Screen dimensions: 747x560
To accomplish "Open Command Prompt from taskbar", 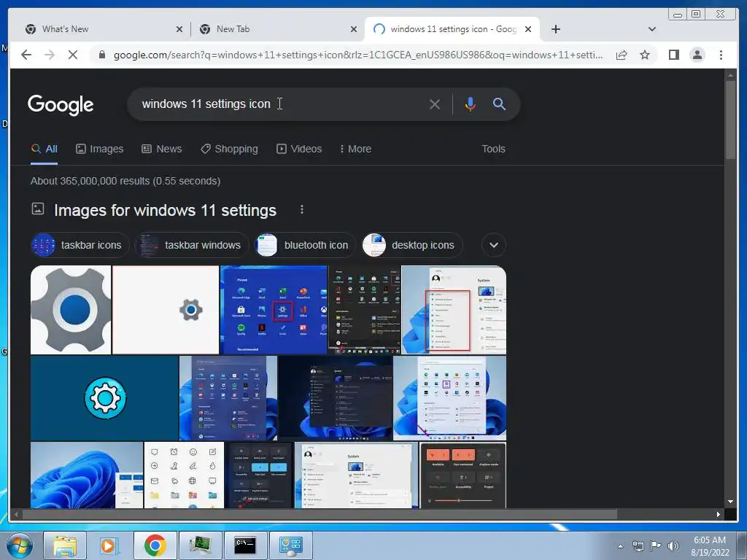I will pos(245,545).
